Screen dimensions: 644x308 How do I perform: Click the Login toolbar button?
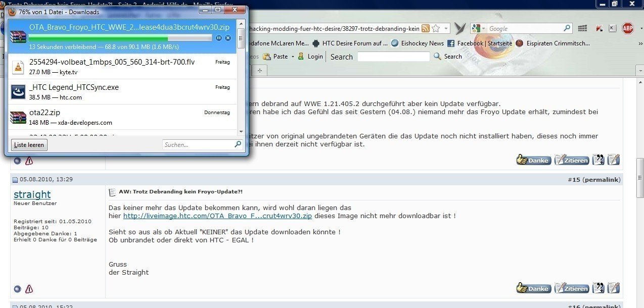[310, 57]
